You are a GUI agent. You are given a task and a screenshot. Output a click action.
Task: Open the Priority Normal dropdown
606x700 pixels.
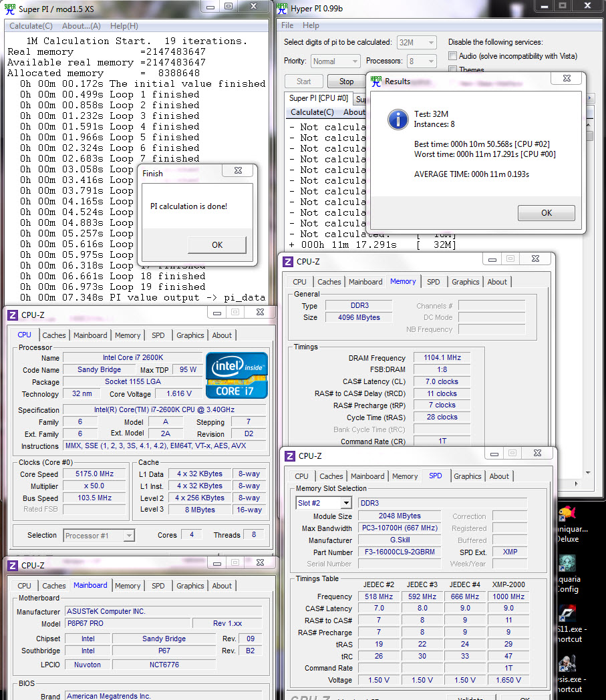point(335,61)
